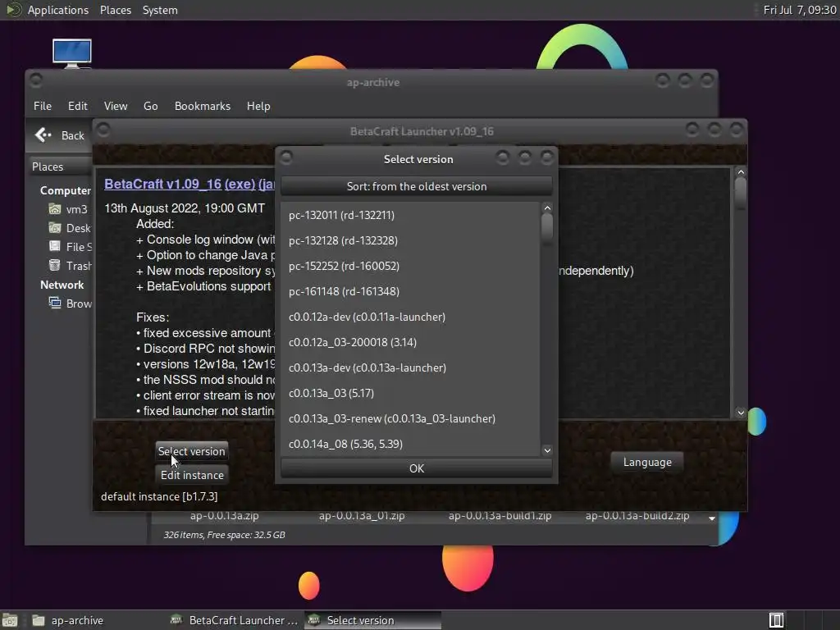Select file ap-0.0.13a-build2.zip

[637, 516]
